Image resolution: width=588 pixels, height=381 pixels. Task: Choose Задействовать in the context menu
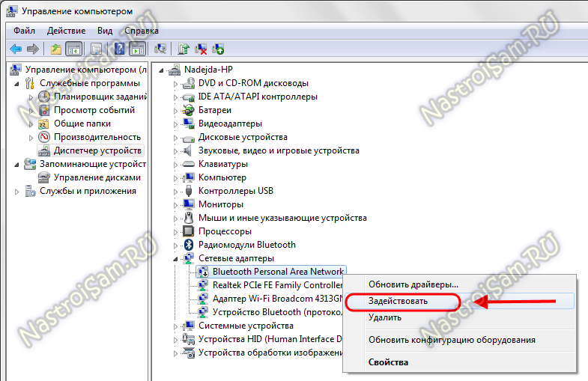pos(398,301)
